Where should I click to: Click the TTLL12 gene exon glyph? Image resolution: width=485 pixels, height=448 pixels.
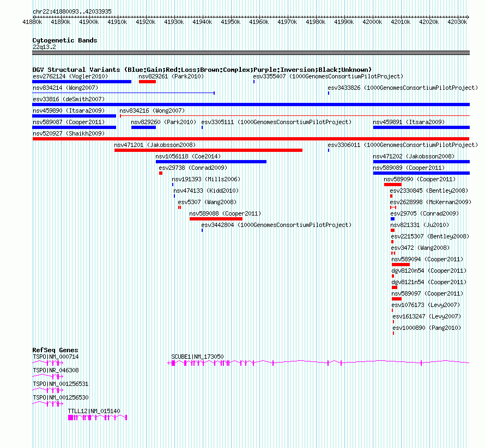(x=98, y=418)
